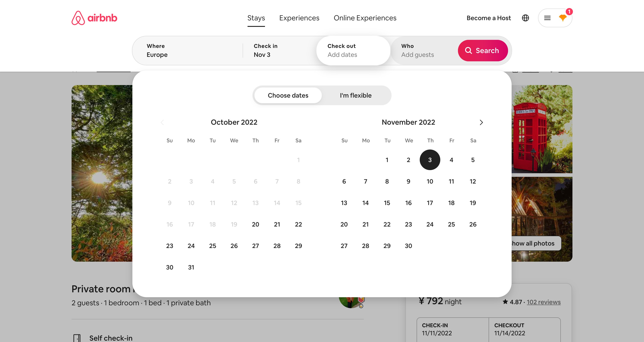Click the Where Europe input
644x342 pixels.
pos(188,51)
